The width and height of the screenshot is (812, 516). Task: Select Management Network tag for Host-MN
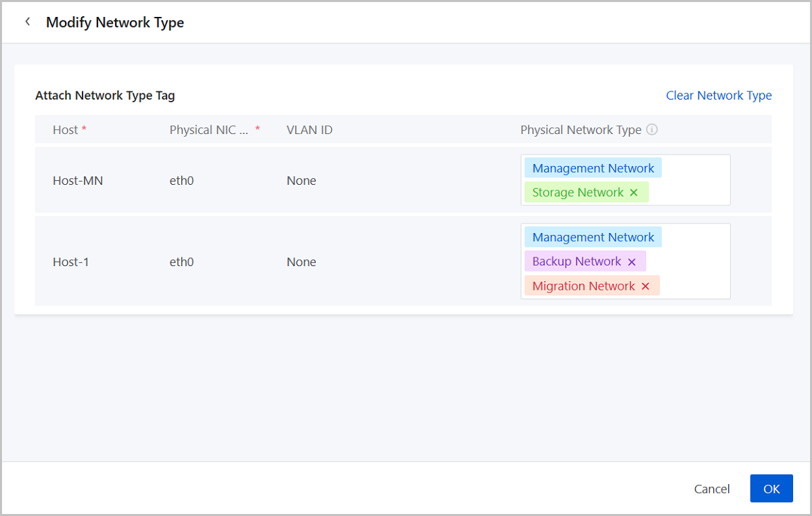[593, 168]
